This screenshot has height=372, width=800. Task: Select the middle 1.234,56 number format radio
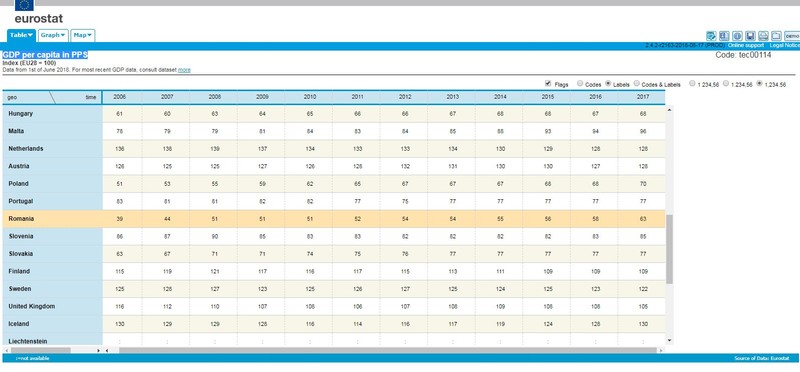726,83
